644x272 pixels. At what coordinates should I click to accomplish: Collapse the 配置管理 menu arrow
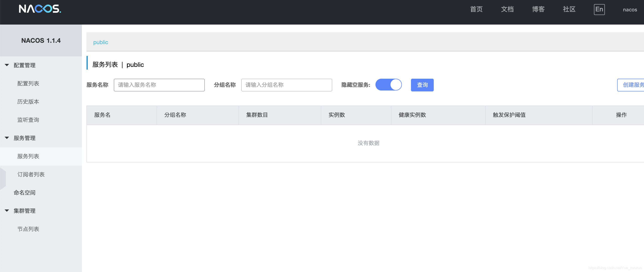pos(7,65)
